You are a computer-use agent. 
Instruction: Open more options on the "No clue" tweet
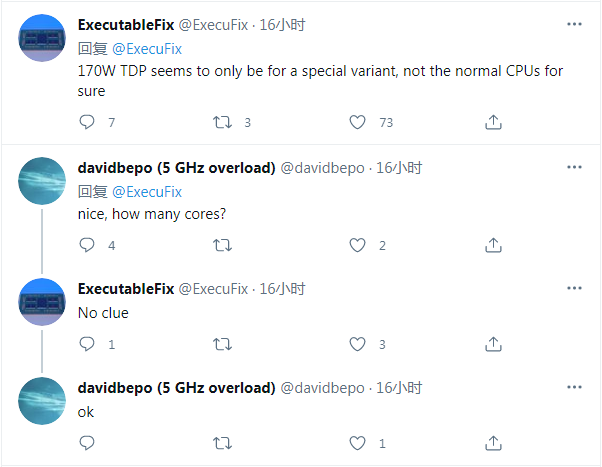tap(574, 288)
